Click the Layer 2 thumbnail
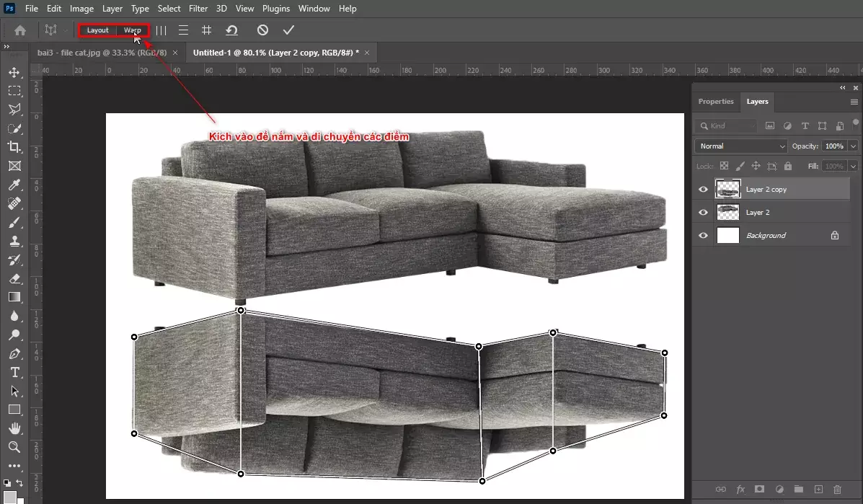 point(727,212)
